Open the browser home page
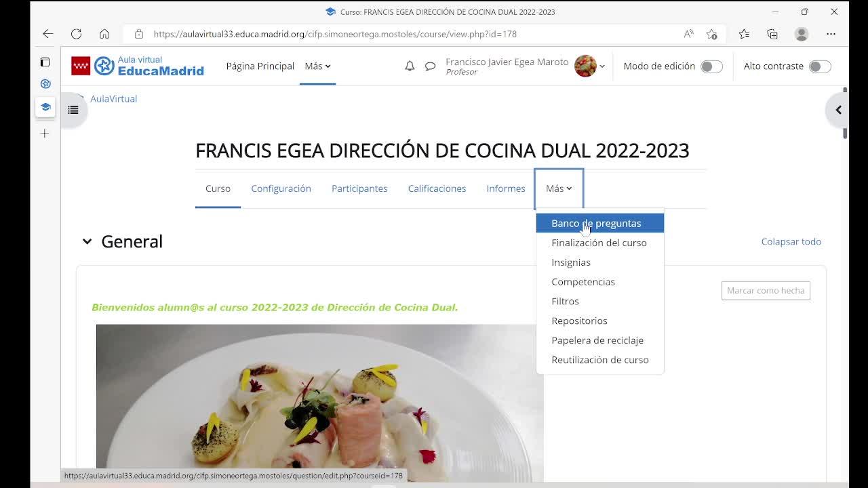 [x=104, y=34]
